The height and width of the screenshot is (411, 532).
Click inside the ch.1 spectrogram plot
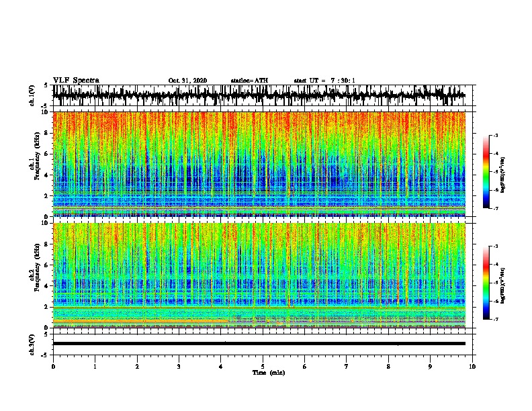[x=259, y=164]
